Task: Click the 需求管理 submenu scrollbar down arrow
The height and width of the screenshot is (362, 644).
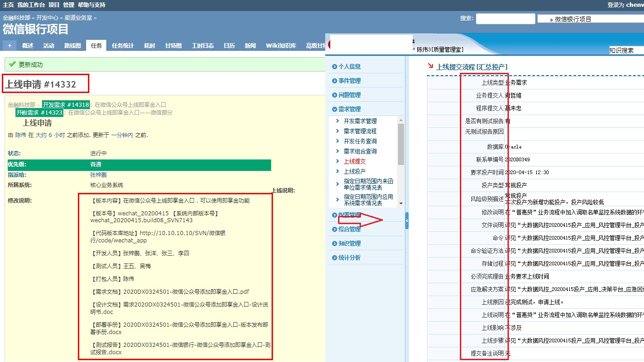Action: pos(401,203)
